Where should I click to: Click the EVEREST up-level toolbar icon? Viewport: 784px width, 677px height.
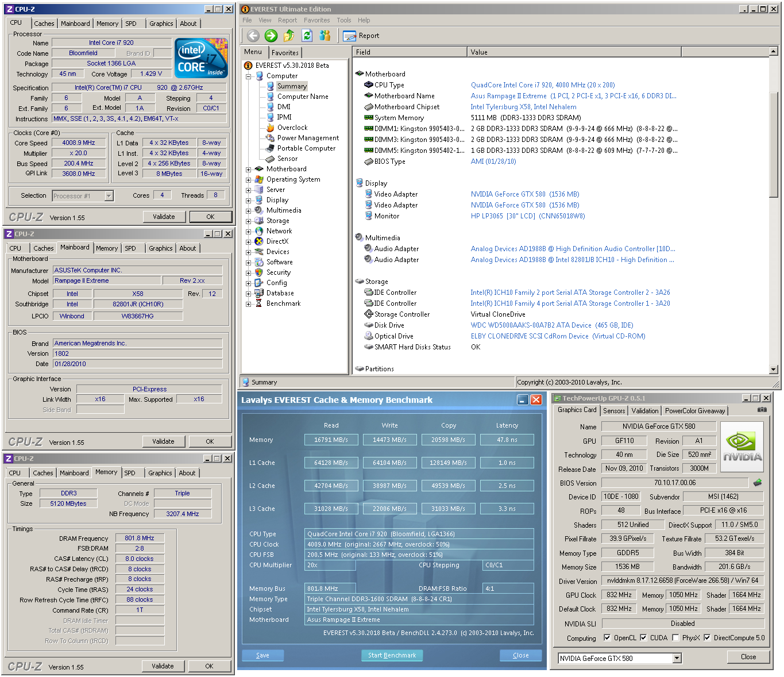(x=289, y=36)
